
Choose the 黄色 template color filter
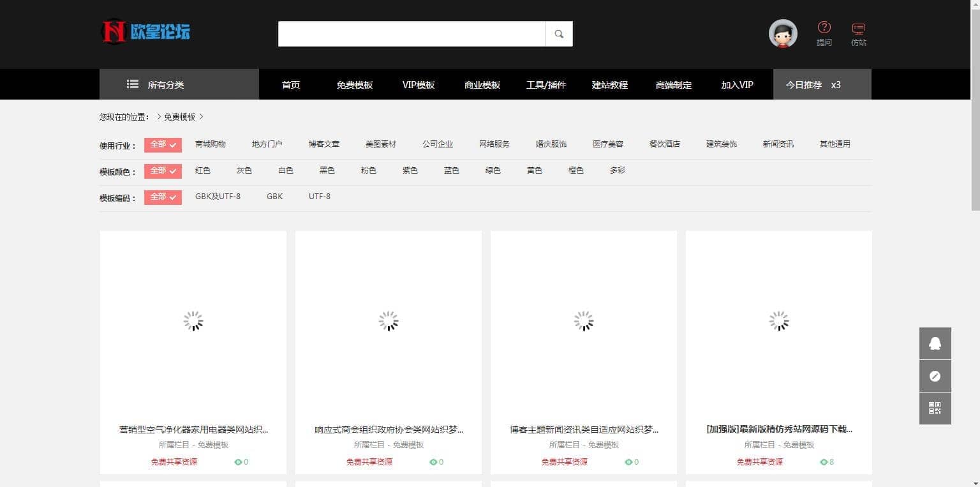click(535, 170)
